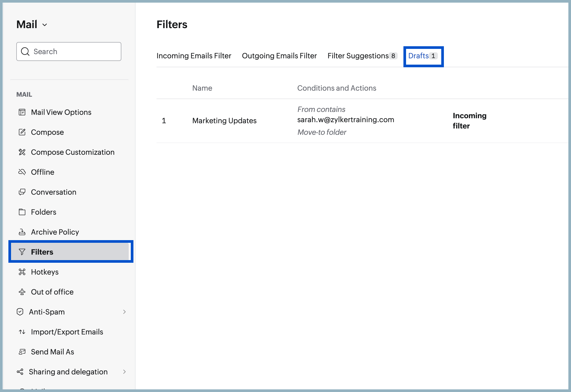Switch to the Incoming Emails Filter tab
The width and height of the screenshot is (571, 392).
tap(194, 56)
